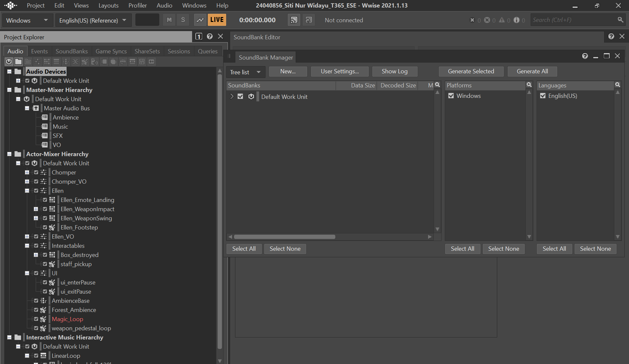629x364 pixels.
Task: Open the Profiler menu
Action: click(137, 6)
